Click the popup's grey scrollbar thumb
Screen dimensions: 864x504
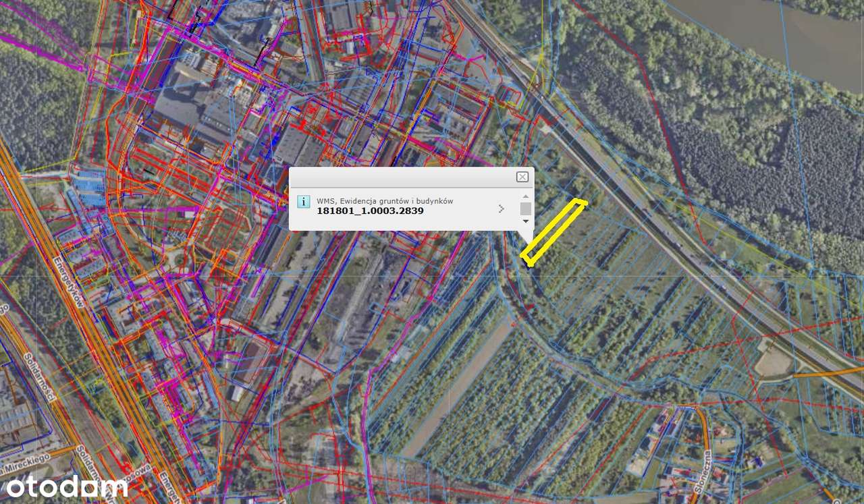[526, 208]
